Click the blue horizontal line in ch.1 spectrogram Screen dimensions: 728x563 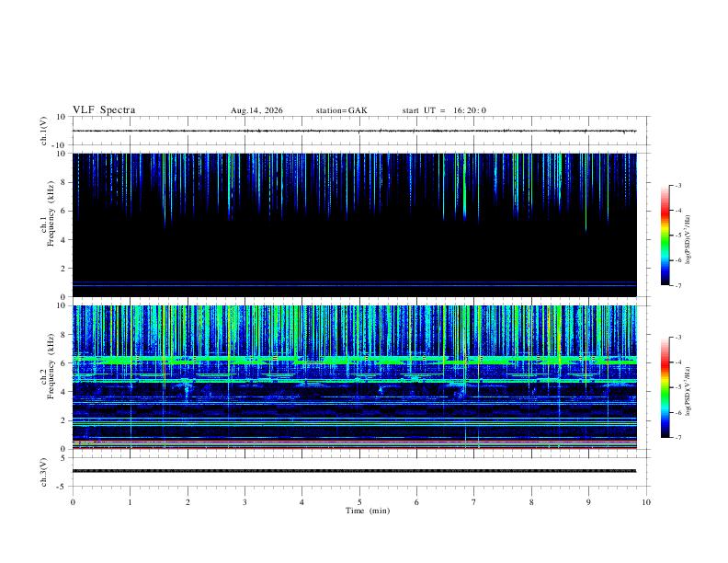pyautogui.click(x=354, y=284)
